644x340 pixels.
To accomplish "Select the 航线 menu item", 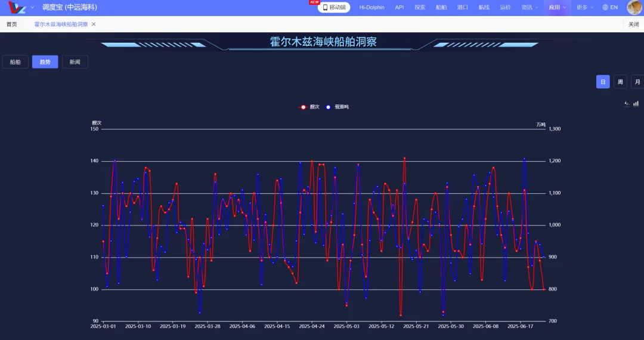I will tap(484, 7).
